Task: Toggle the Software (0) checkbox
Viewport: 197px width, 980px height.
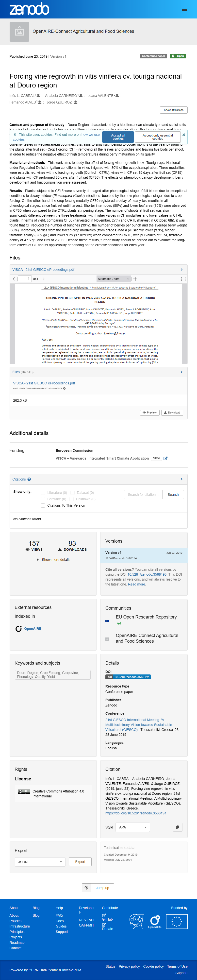Action: (x=43, y=499)
